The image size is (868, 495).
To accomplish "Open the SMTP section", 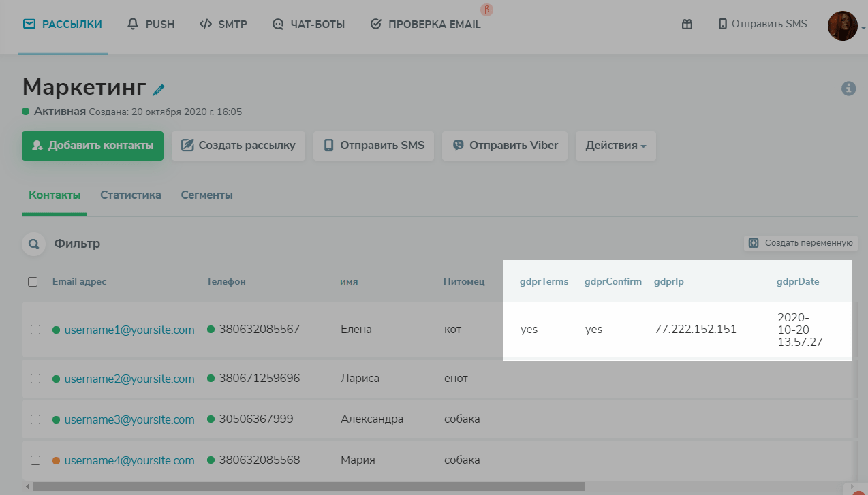I will tap(223, 25).
